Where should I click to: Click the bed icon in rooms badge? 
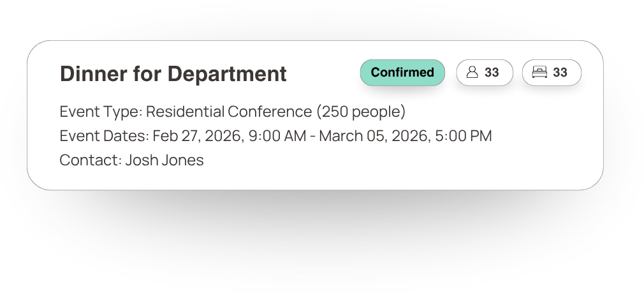pos(539,73)
